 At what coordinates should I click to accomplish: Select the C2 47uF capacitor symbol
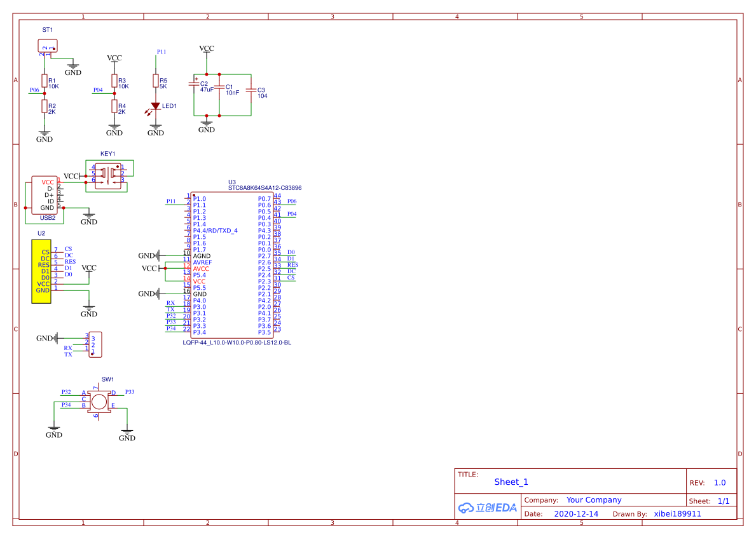pos(194,85)
